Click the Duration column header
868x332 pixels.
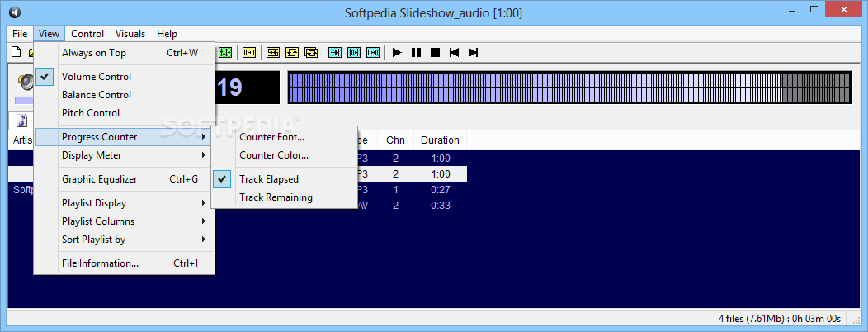point(440,140)
